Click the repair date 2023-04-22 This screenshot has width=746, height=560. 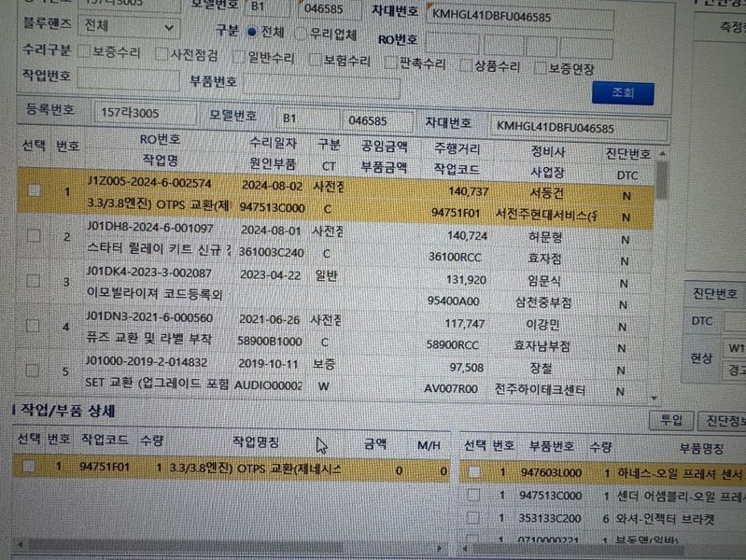pyautogui.click(x=270, y=274)
